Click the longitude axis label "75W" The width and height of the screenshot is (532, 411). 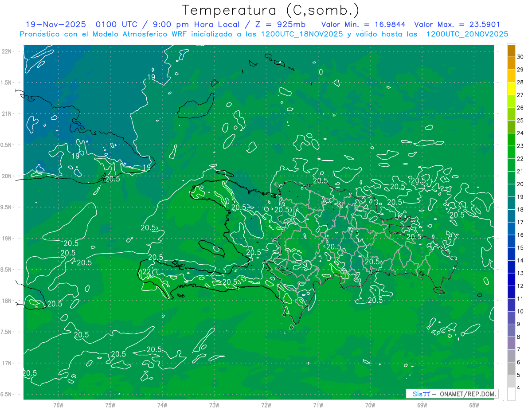[110, 405]
